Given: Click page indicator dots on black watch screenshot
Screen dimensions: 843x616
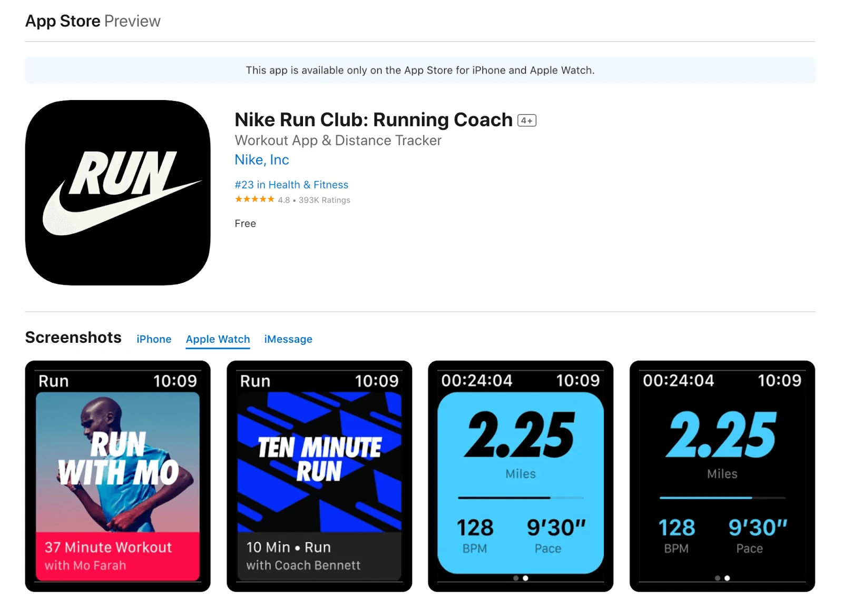Looking at the screenshot, I should pyautogui.click(x=722, y=578).
